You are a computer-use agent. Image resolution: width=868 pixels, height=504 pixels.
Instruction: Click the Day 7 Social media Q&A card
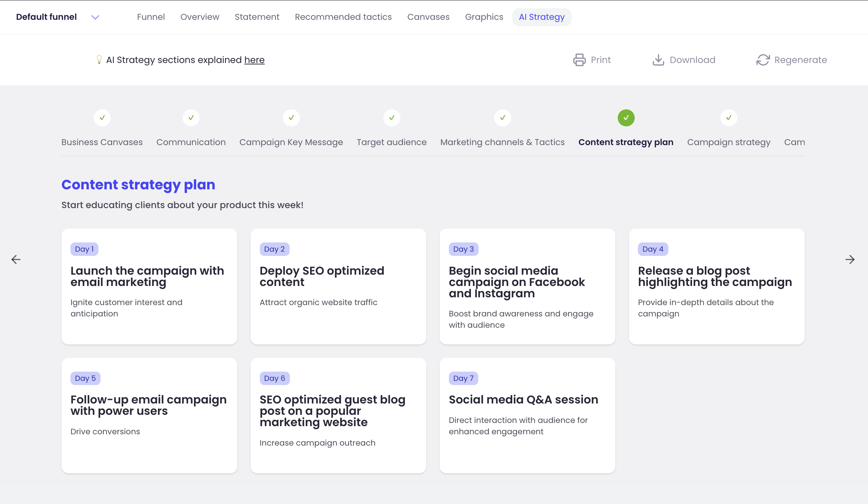coord(527,415)
